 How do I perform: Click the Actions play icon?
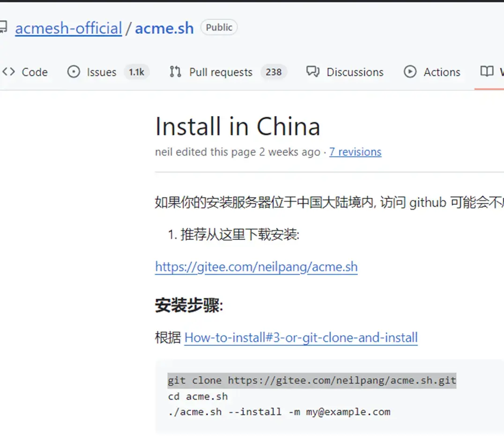[x=410, y=72]
